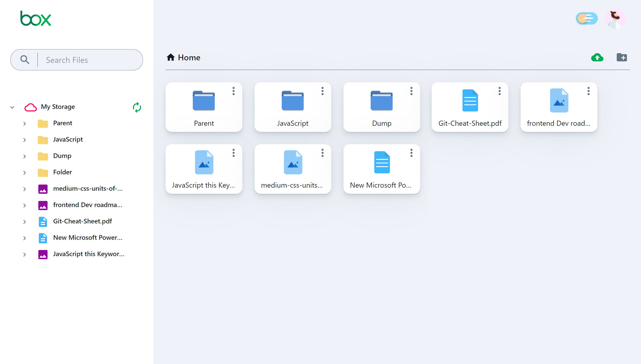Viewport: 641px width, 364px height.
Task: Expand the Parent folder in sidebar
Action: [x=25, y=123]
